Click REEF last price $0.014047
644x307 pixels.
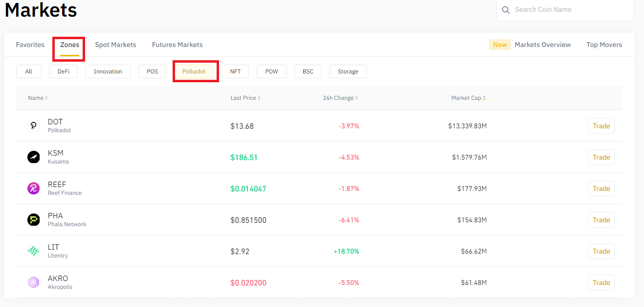(x=248, y=189)
